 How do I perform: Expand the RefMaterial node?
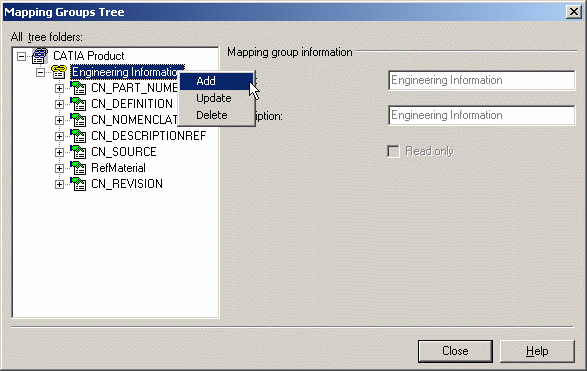pyautogui.click(x=59, y=168)
